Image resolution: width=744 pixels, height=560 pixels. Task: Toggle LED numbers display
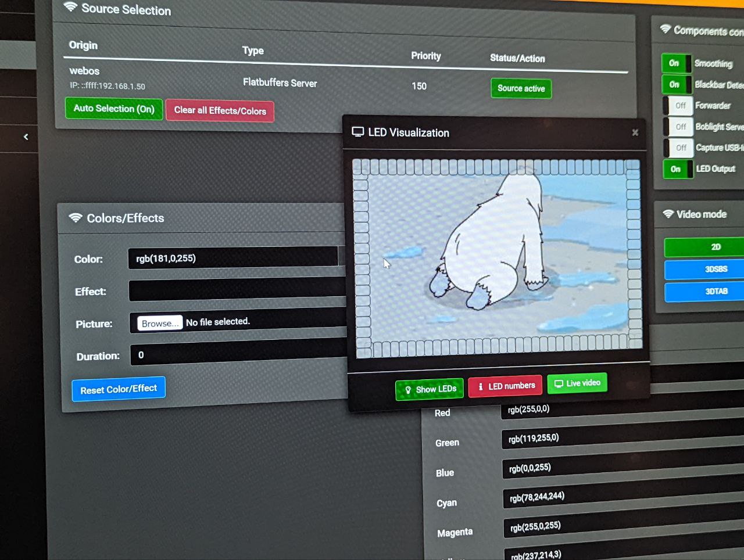point(505,386)
